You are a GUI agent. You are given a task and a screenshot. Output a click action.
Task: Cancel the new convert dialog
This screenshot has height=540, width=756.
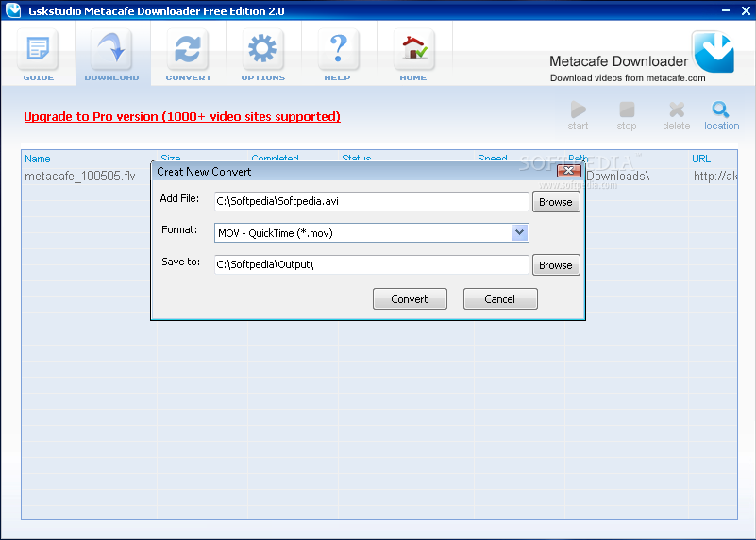[x=500, y=299]
